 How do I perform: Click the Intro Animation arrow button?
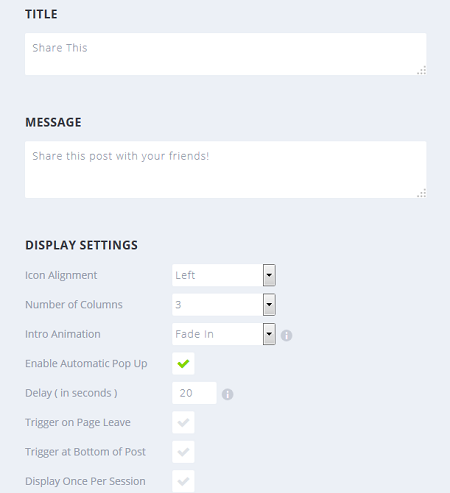[269, 334]
